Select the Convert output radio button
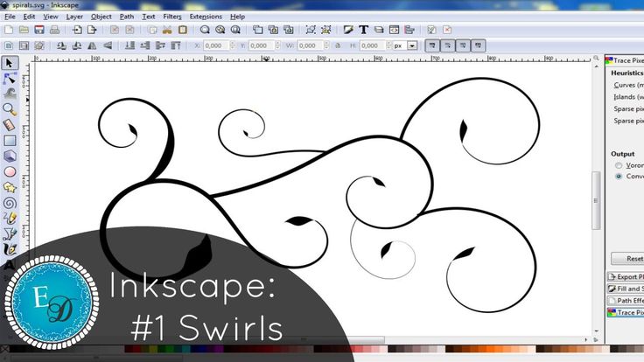The width and height of the screenshot is (644, 362). [x=619, y=176]
